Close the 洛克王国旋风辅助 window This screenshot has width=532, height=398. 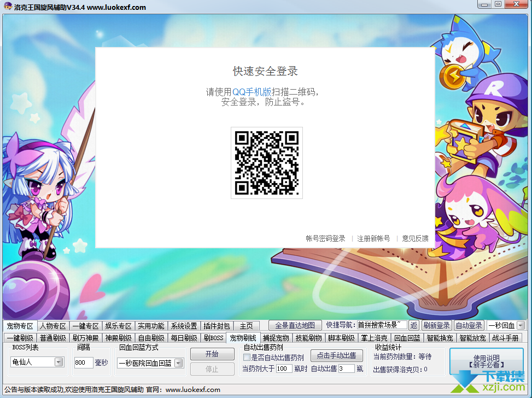pyautogui.click(x=516, y=4)
